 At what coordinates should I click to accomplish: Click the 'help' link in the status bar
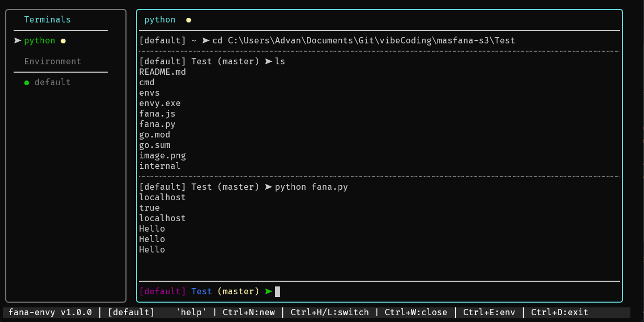coord(191,312)
